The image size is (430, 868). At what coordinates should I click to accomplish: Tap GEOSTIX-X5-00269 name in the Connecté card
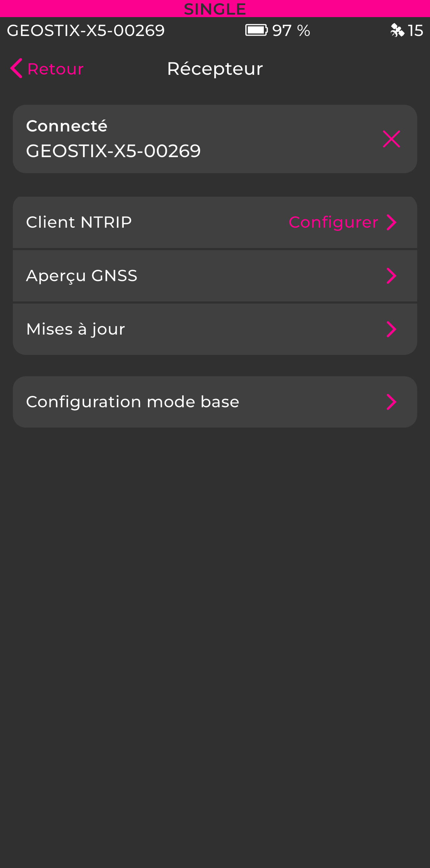pos(113,151)
